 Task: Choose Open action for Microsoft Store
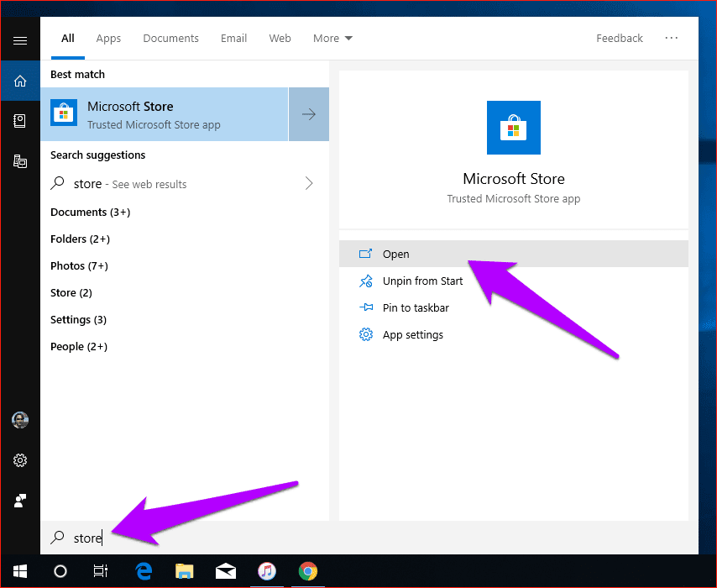(514, 254)
